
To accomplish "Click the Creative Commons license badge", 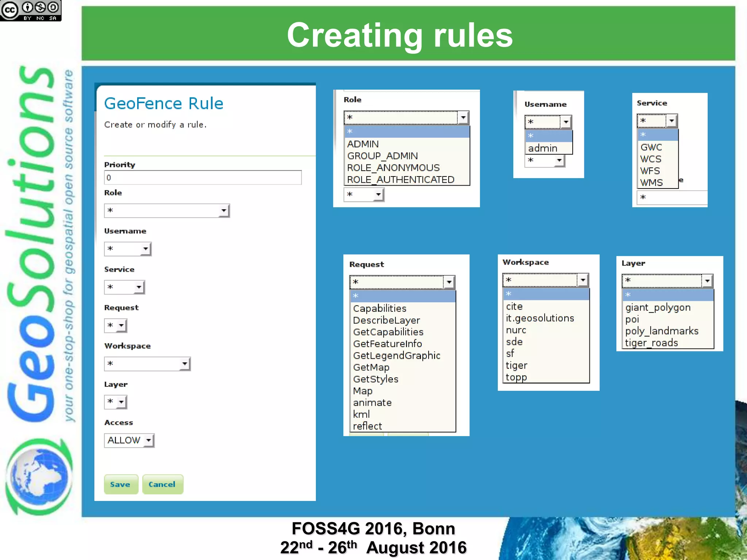I will pos(31,11).
